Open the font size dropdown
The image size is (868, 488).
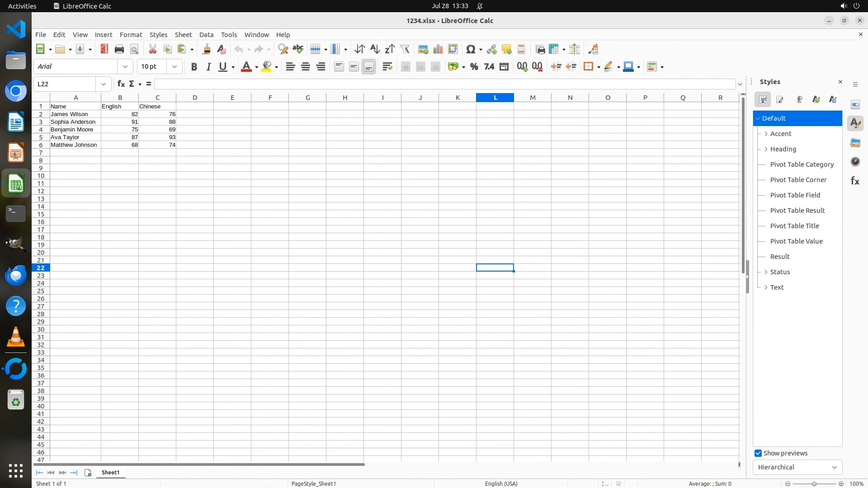pyautogui.click(x=174, y=67)
